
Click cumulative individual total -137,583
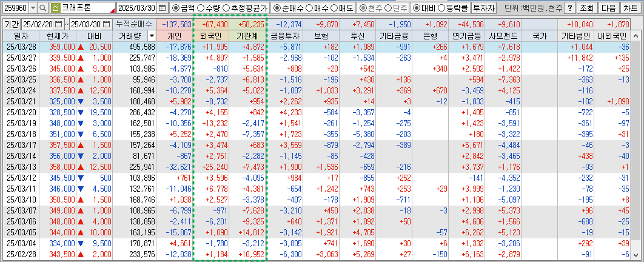pos(174,25)
